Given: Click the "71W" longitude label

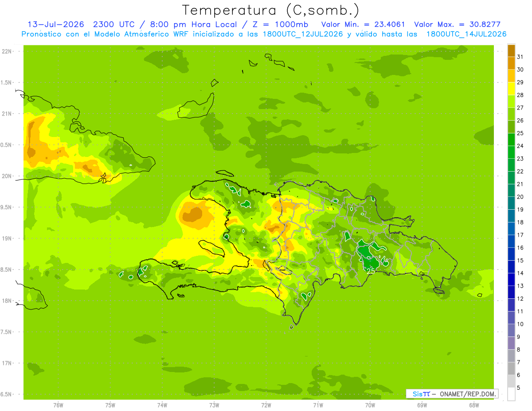Looking at the screenshot, I should coord(318,405).
